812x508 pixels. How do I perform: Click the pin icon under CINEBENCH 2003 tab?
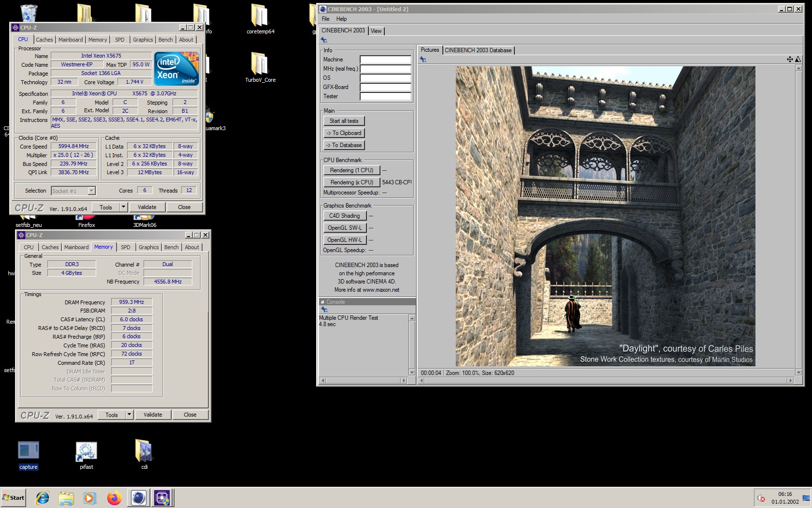pyautogui.click(x=324, y=40)
